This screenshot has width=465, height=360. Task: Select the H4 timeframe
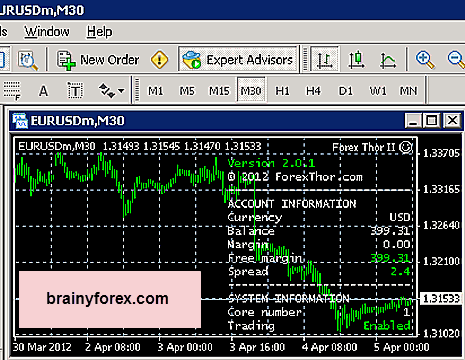(x=313, y=91)
